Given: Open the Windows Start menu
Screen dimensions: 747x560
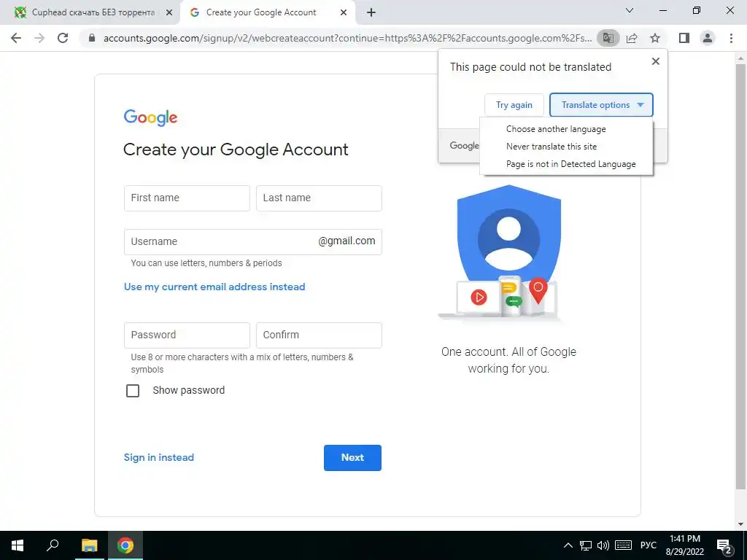Looking at the screenshot, I should [x=18, y=545].
